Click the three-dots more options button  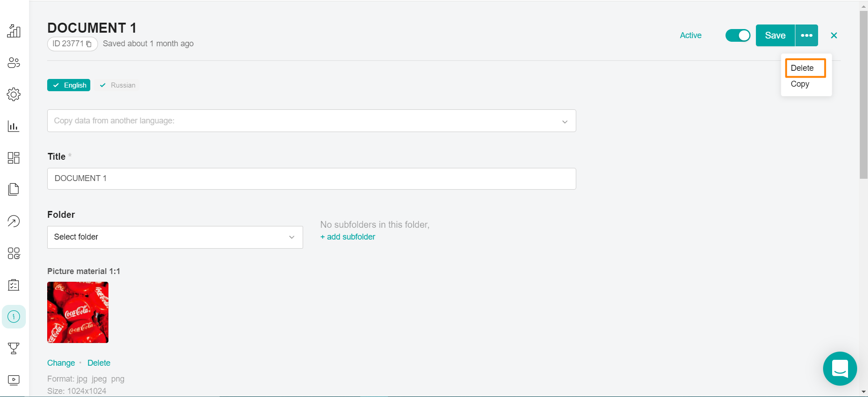807,35
